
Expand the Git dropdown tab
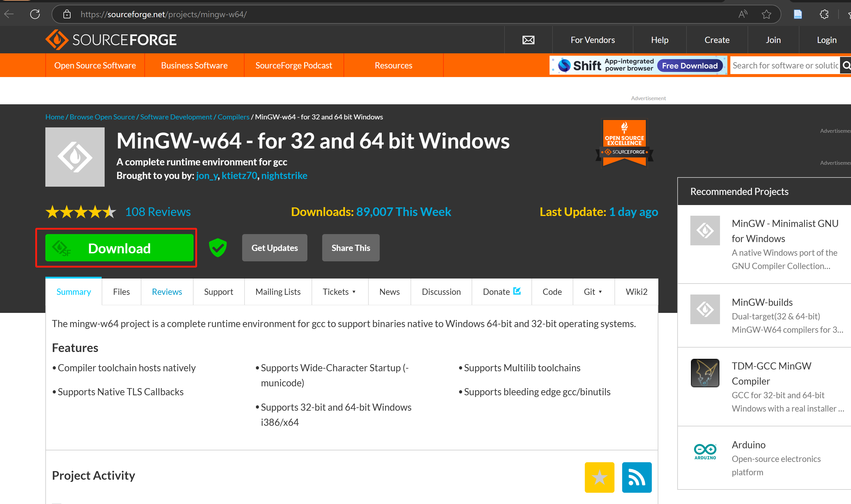593,292
